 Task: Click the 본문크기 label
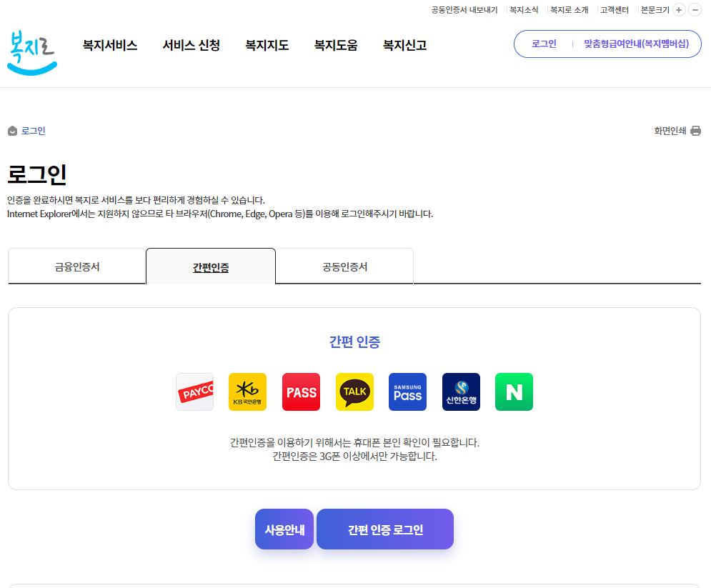655,10
